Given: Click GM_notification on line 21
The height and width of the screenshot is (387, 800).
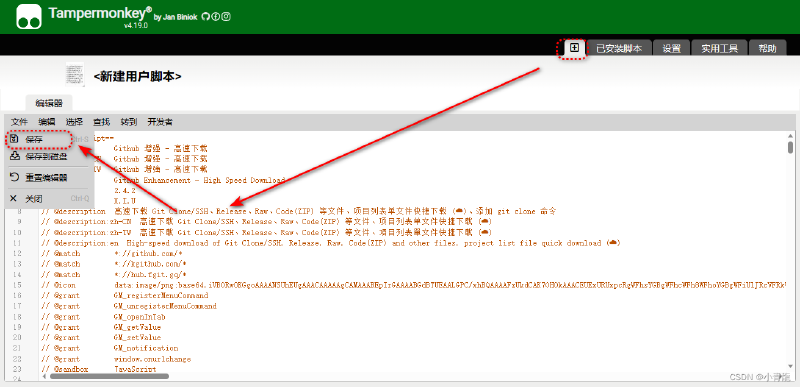Looking at the screenshot, I should click(x=146, y=348).
